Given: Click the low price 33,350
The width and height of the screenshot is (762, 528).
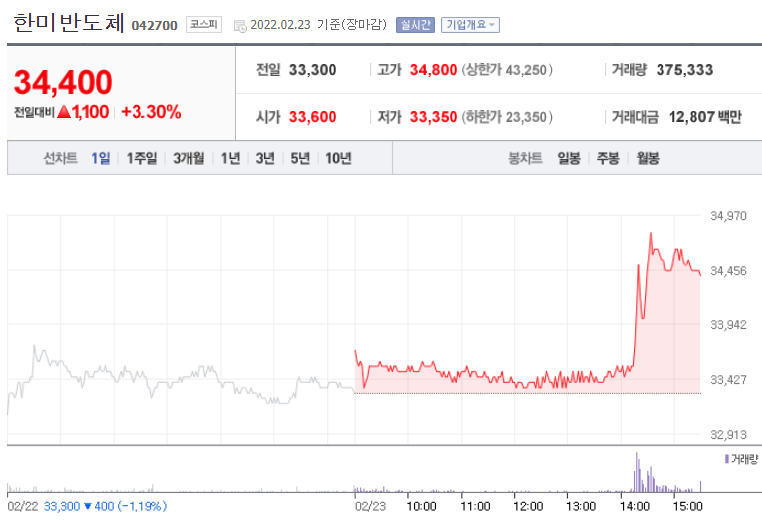Looking at the screenshot, I should click(433, 117).
